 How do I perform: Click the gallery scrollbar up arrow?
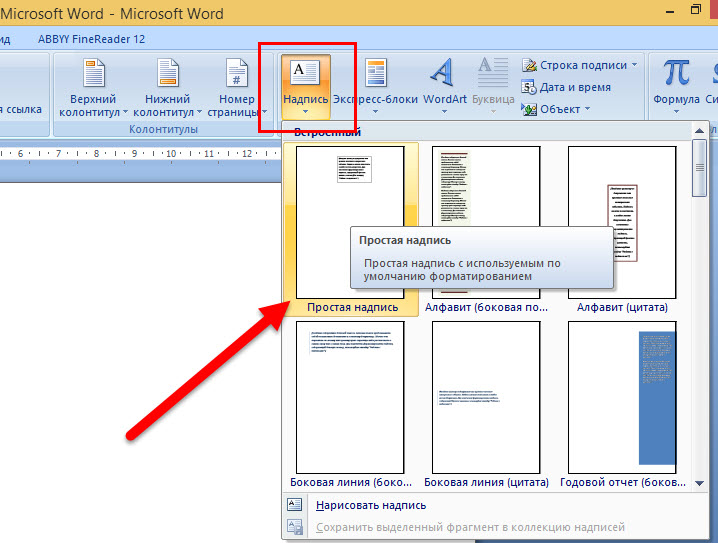tap(699, 131)
